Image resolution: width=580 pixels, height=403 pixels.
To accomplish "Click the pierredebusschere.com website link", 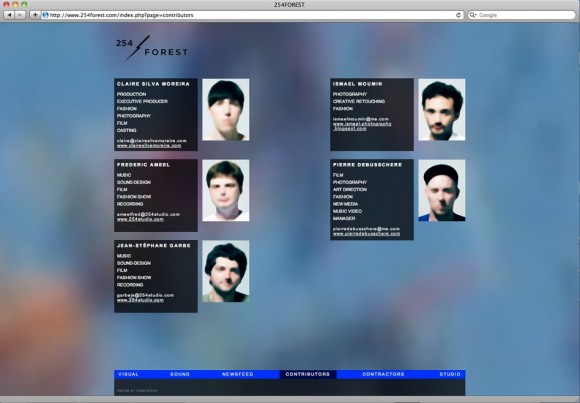I will (366, 234).
